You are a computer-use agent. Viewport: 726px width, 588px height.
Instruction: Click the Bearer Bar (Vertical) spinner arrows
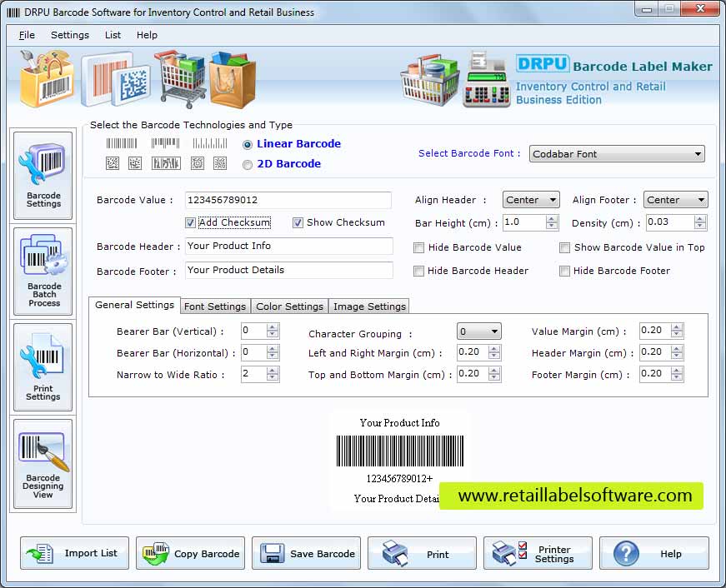point(273,331)
